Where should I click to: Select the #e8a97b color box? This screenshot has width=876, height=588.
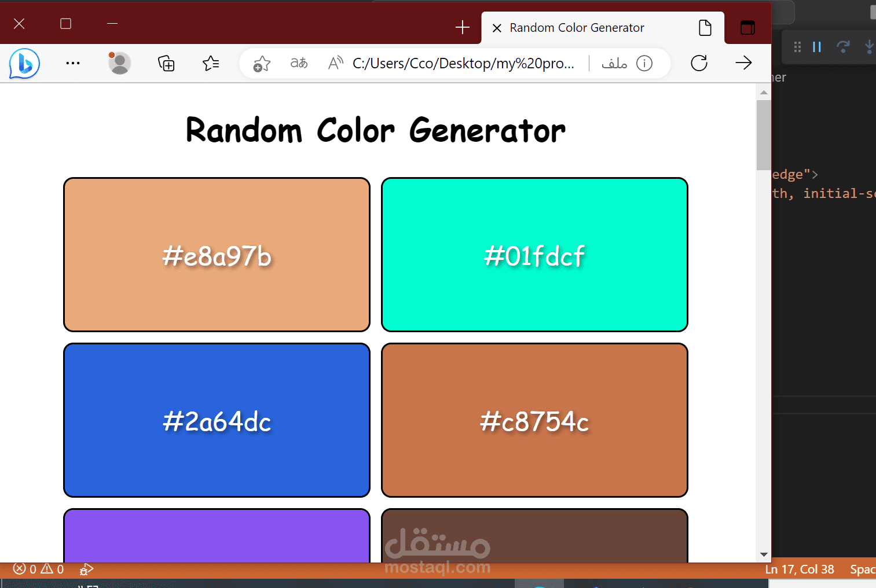[217, 255]
